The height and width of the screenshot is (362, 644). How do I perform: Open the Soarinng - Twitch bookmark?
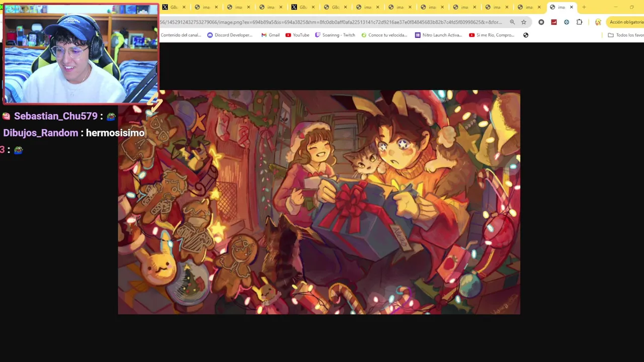[x=335, y=35]
